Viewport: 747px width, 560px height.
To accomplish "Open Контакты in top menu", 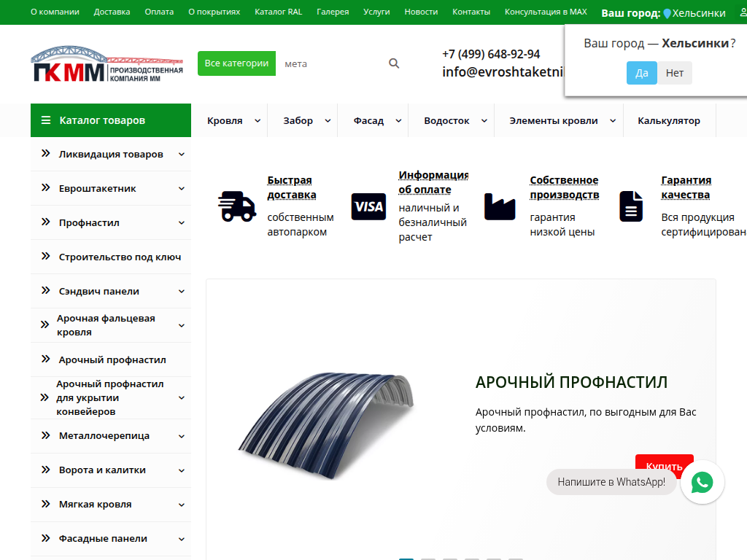I will coord(471,12).
